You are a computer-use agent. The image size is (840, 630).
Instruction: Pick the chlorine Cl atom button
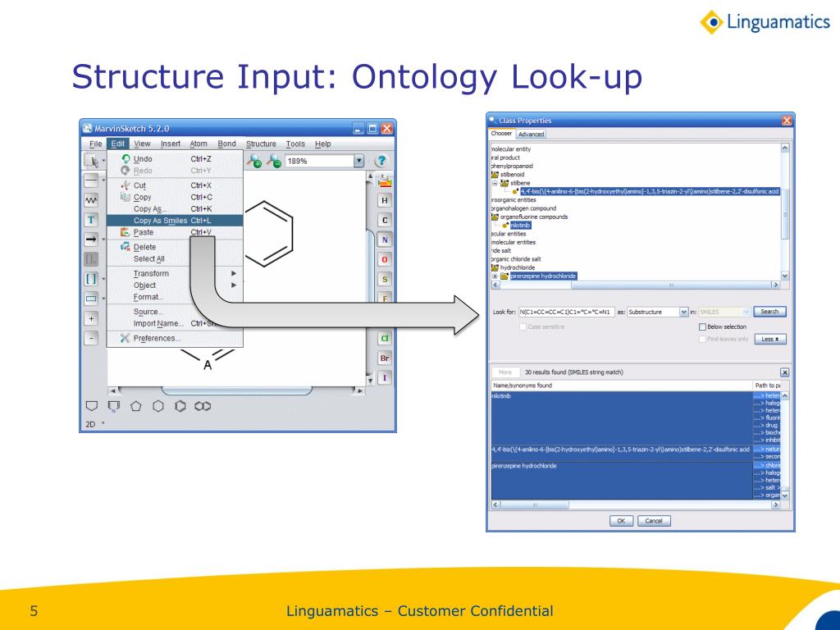pyautogui.click(x=384, y=339)
